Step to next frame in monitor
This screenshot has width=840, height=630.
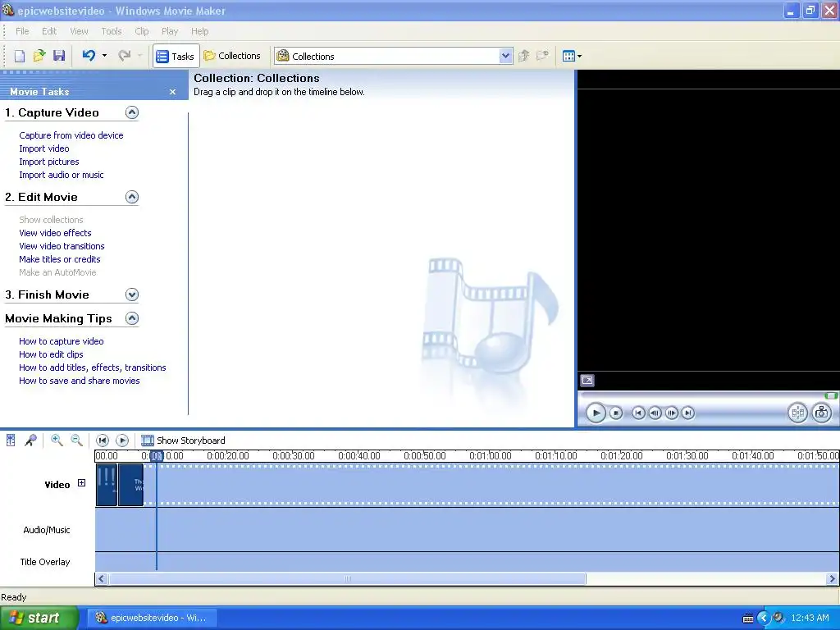tap(671, 413)
